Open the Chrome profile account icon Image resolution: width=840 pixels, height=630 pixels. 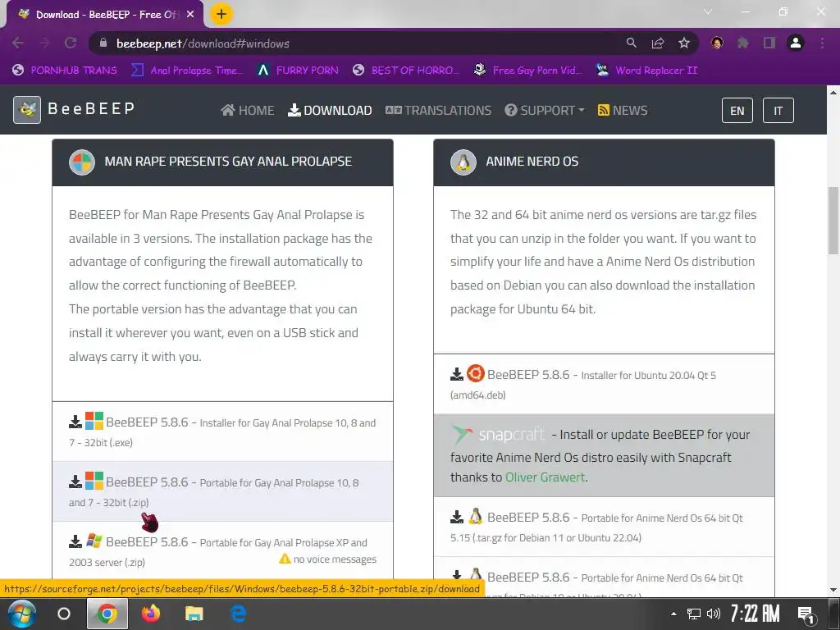tap(796, 43)
